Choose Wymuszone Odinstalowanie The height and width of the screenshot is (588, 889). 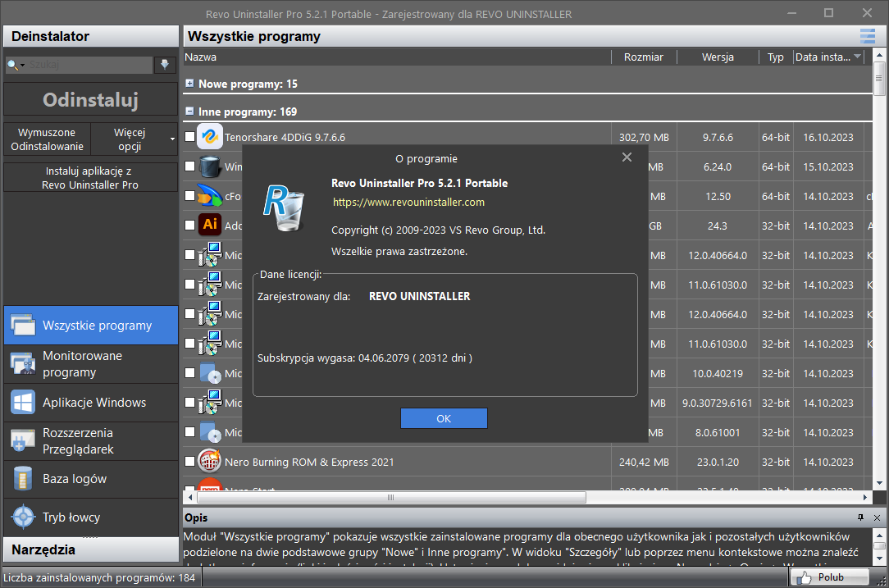[47, 139]
